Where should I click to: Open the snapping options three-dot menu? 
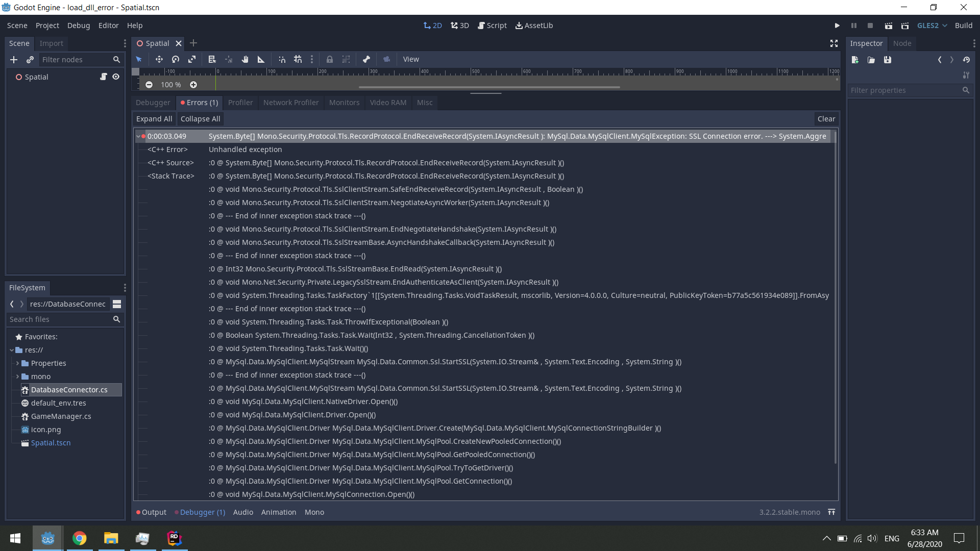312,59
